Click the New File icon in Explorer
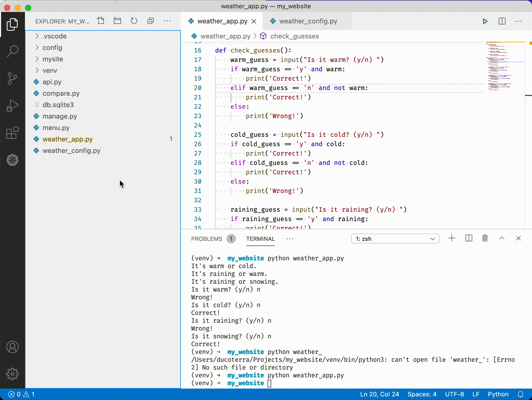The image size is (532, 400). point(101,21)
